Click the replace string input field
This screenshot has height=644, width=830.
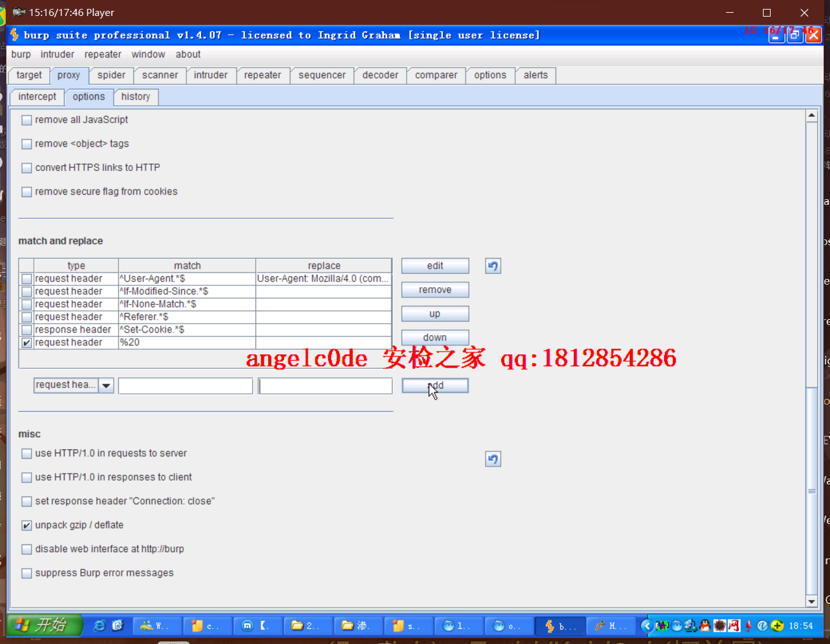click(326, 386)
